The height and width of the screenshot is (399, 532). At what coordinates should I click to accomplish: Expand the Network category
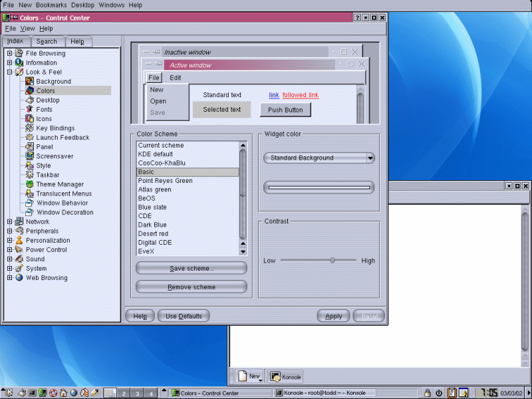10,221
